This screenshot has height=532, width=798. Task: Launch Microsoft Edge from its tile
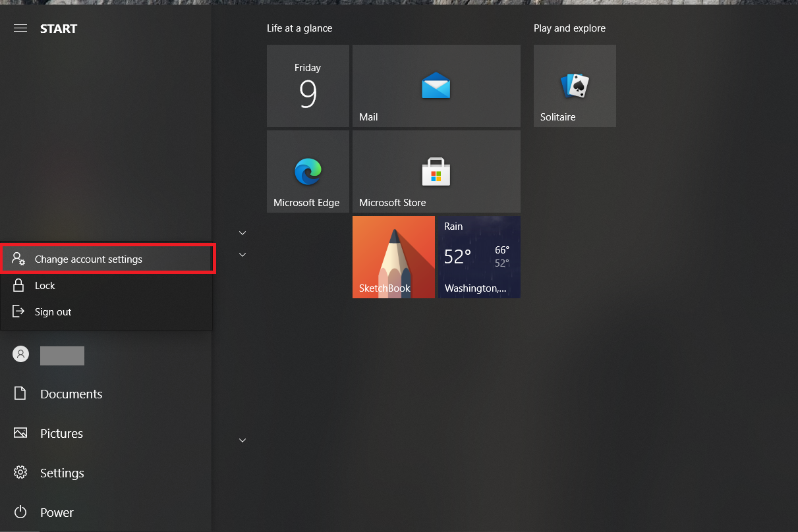coord(308,171)
